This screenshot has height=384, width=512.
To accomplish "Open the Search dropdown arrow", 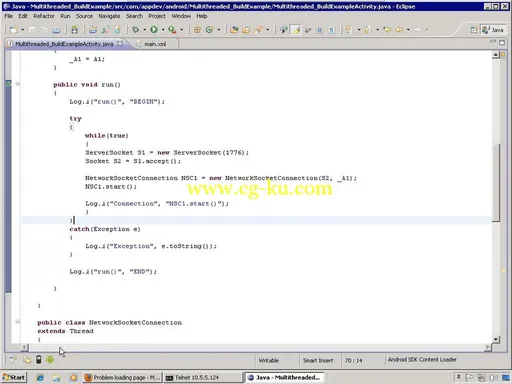I will click(x=268, y=30).
